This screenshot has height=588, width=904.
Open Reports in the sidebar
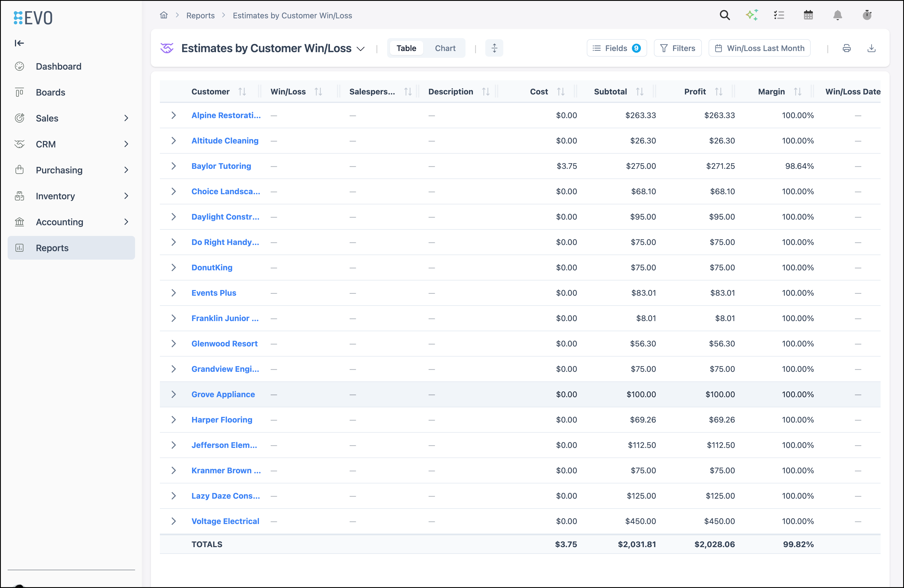71,248
